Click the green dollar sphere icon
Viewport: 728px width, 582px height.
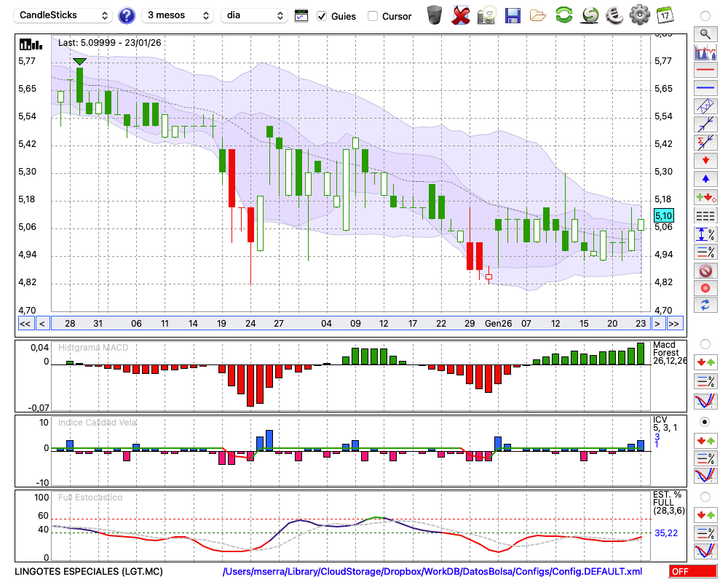[x=590, y=15]
